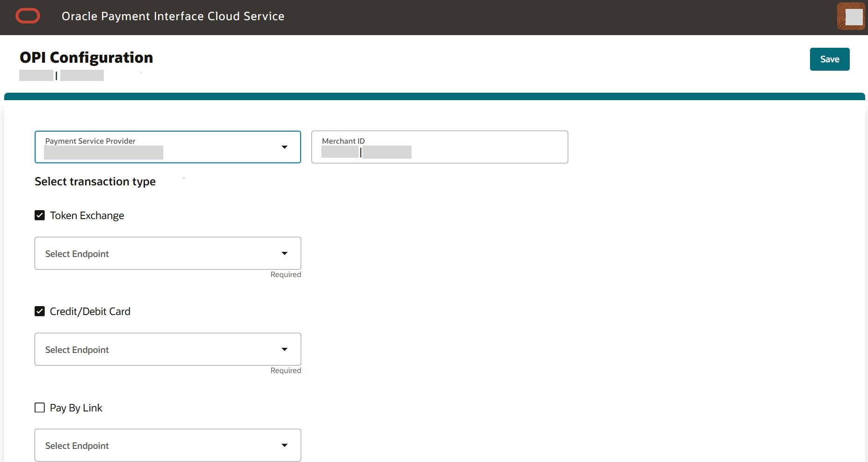Image resolution: width=868 pixels, height=462 pixels.
Task: Uncheck the Credit/Debit Card checkbox
Action: (40, 311)
